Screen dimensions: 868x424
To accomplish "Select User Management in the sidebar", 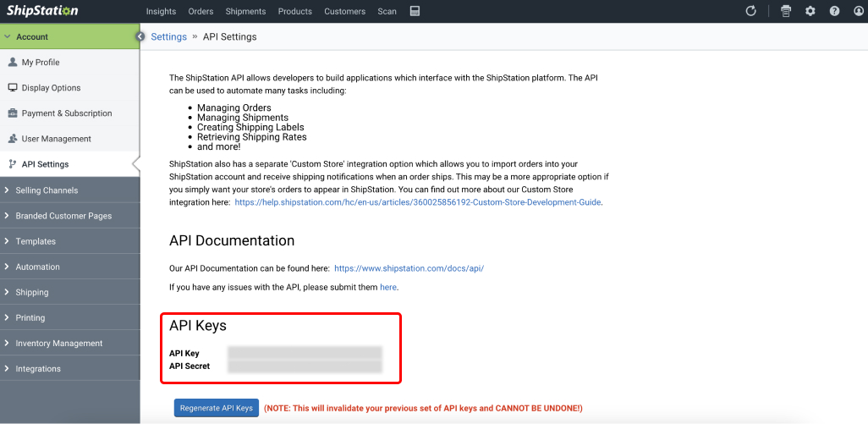I will click(x=69, y=139).
